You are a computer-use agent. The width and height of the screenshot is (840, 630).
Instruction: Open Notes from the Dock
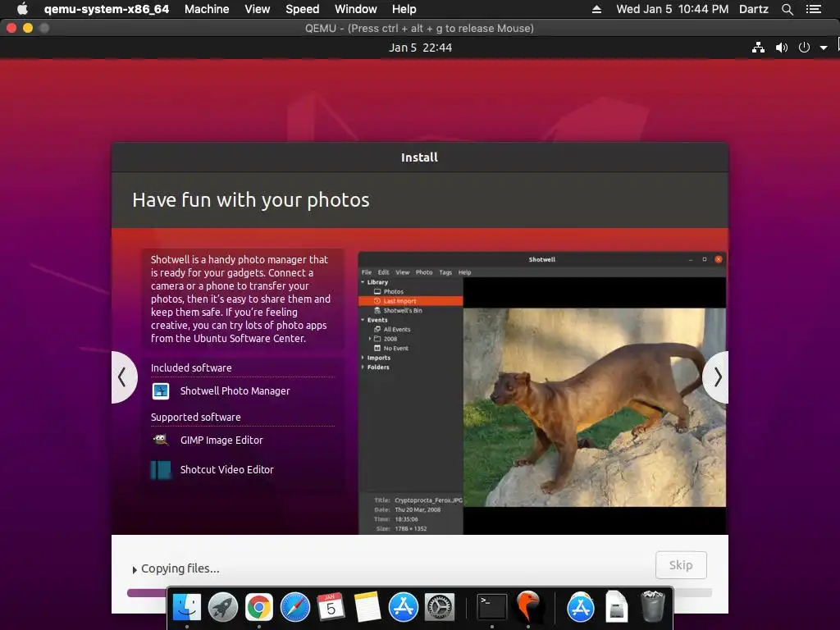(x=367, y=608)
